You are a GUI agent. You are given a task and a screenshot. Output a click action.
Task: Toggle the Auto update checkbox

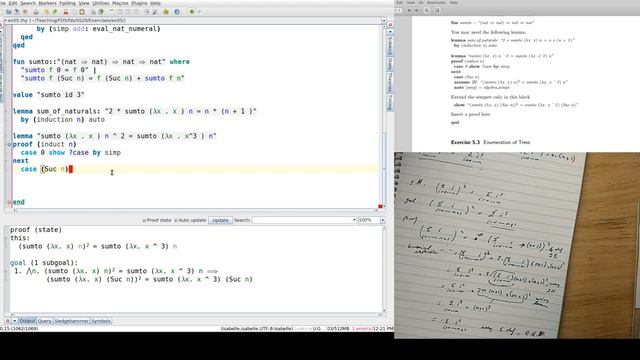176,220
